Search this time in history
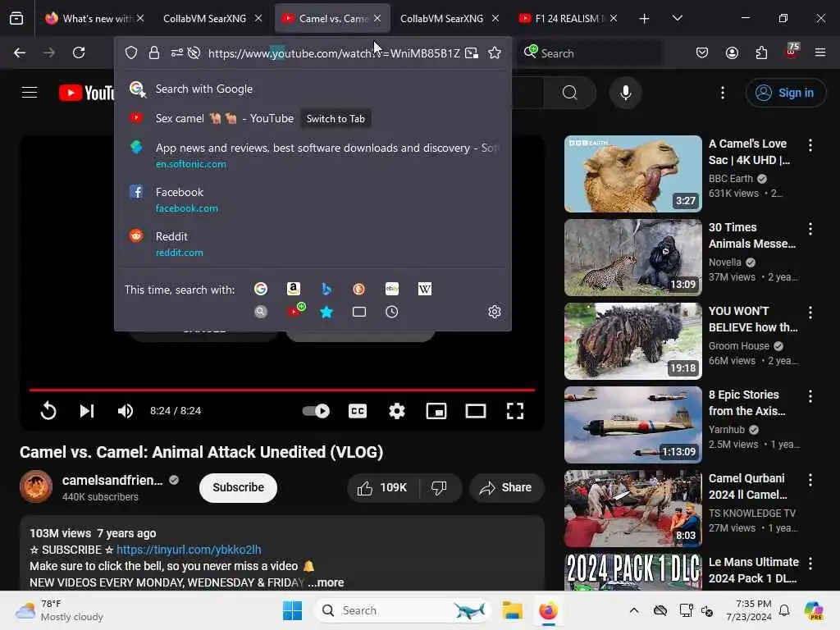 click(391, 312)
